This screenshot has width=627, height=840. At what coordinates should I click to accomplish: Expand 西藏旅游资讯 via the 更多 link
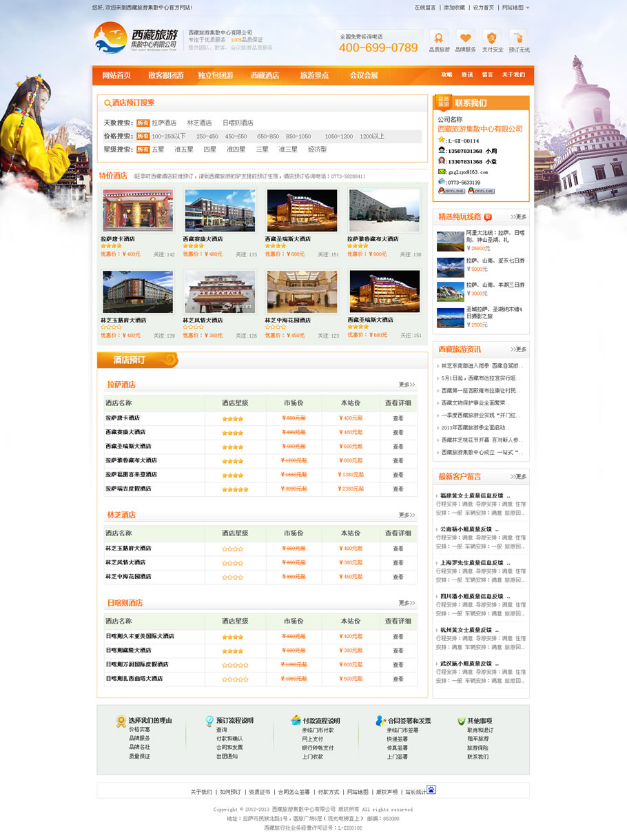[518, 349]
